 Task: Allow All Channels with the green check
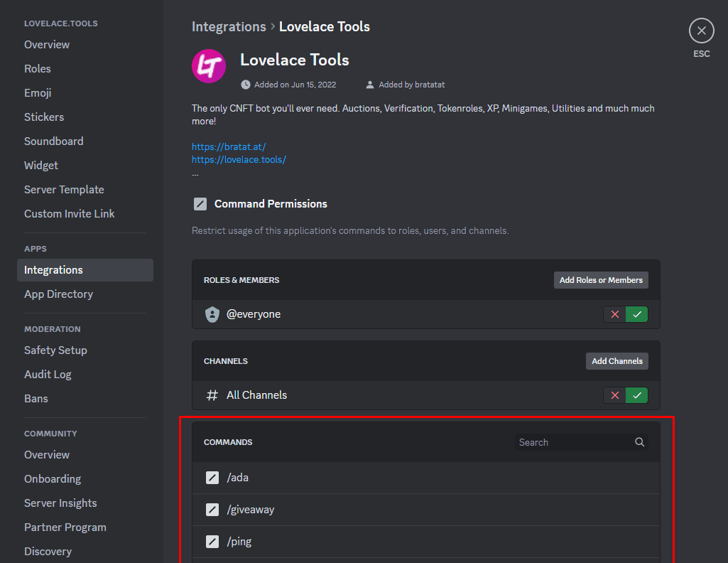pos(636,395)
